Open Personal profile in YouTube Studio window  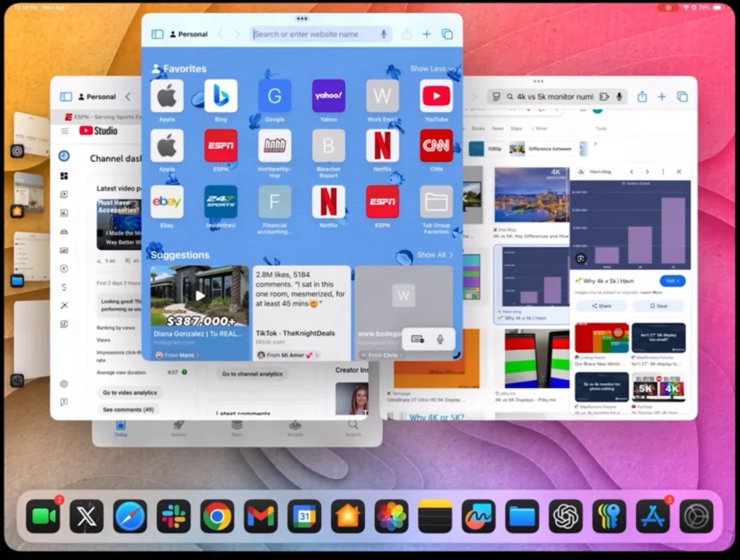[97, 97]
